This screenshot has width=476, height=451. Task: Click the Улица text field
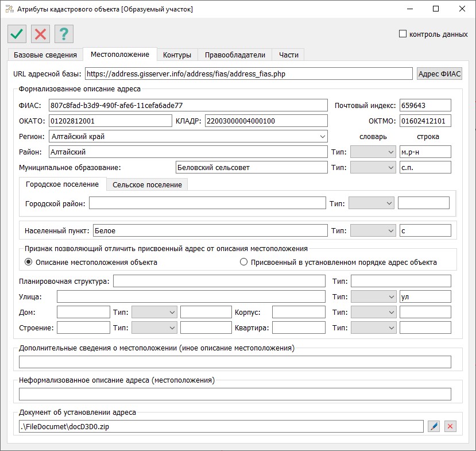pos(191,296)
